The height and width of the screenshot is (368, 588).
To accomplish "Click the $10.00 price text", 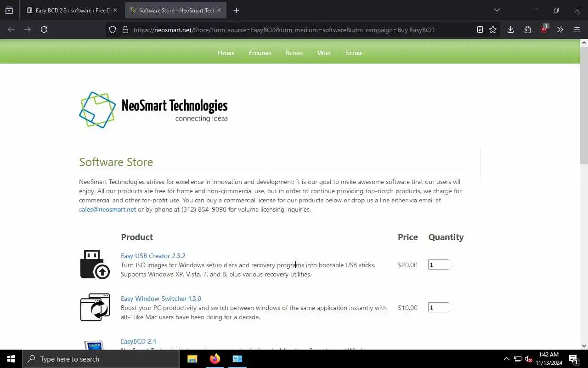I will [407, 308].
